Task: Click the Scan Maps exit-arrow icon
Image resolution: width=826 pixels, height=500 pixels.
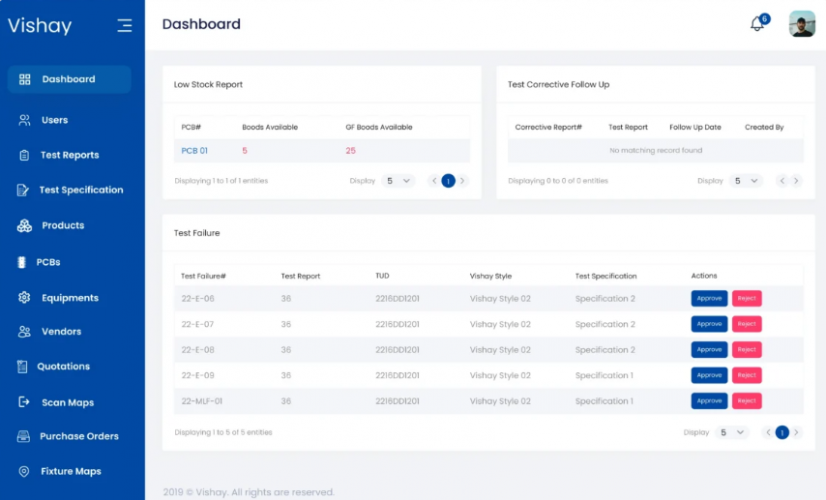Action: [x=24, y=402]
